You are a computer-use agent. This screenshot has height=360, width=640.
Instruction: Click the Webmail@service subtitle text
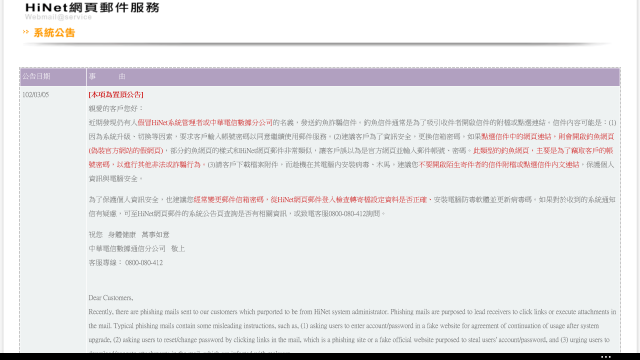58,17
